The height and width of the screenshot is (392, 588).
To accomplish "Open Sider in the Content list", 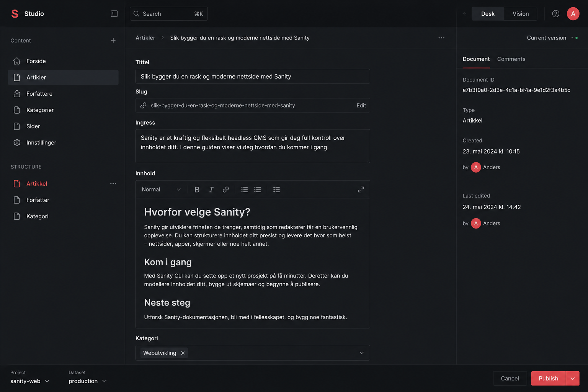I will (x=63, y=126).
